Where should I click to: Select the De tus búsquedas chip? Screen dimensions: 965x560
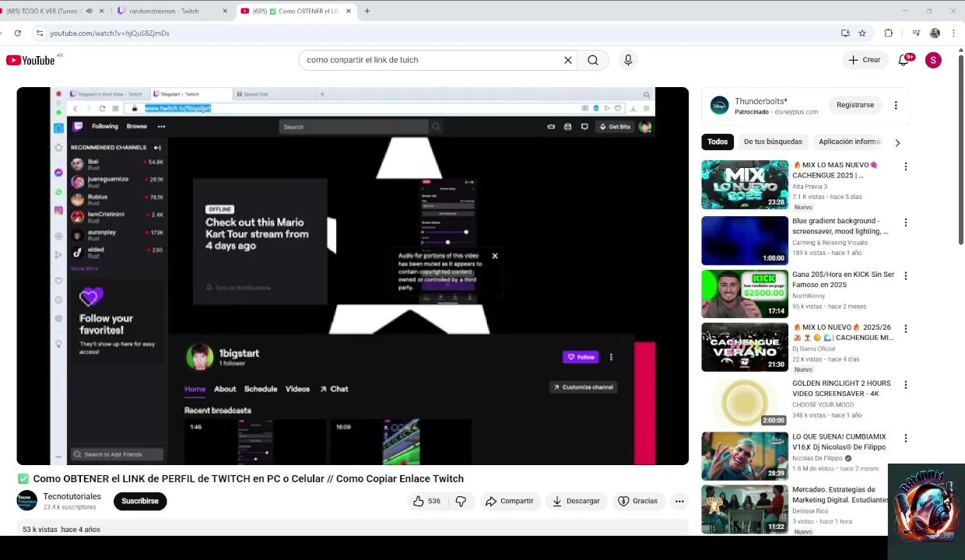point(773,142)
